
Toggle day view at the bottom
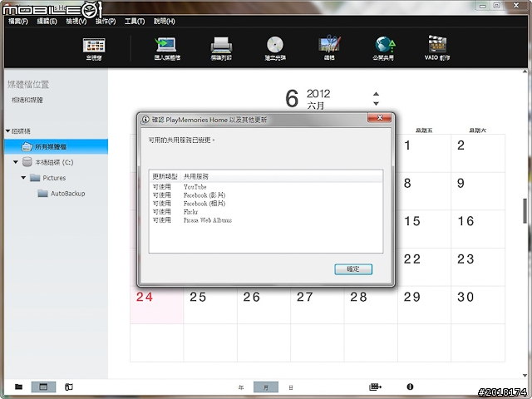(x=290, y=387)
